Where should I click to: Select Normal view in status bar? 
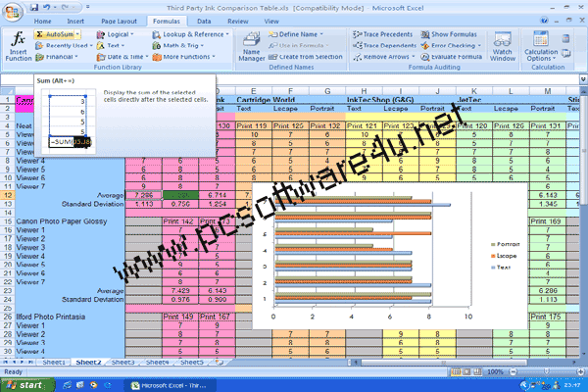click(x=456, y=372)
